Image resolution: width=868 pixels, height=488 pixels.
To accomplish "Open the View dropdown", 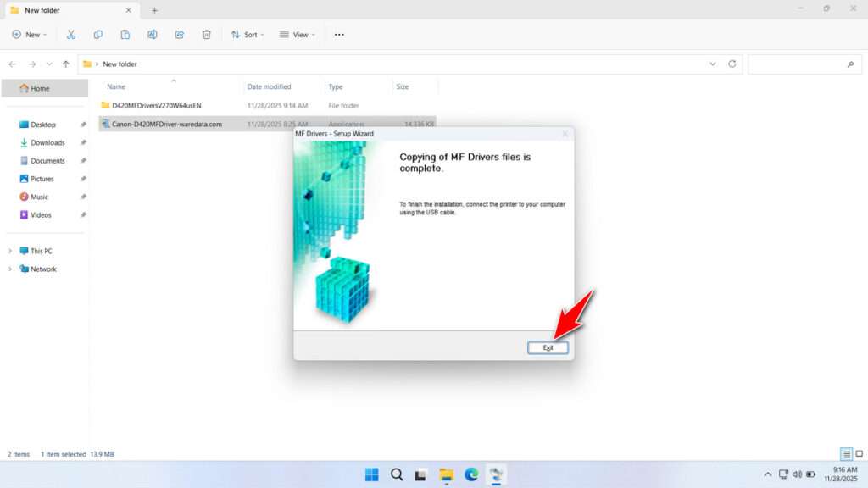I will (x=297, y=34).
